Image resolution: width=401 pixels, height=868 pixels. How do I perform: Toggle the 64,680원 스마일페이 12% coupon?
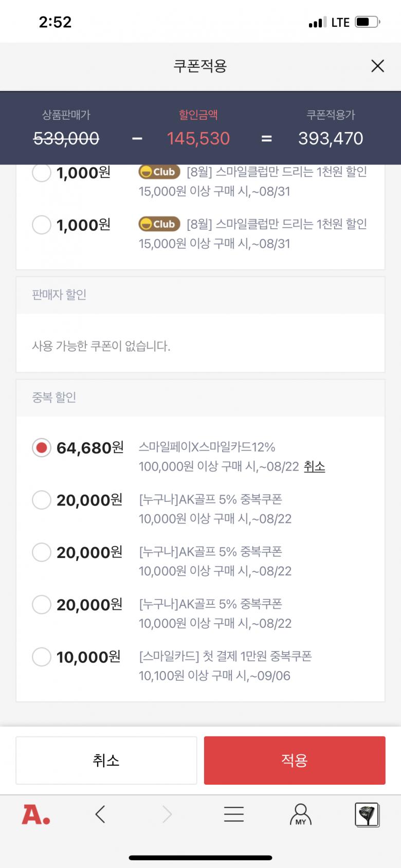pyautogui.click(x=42, y=448)
